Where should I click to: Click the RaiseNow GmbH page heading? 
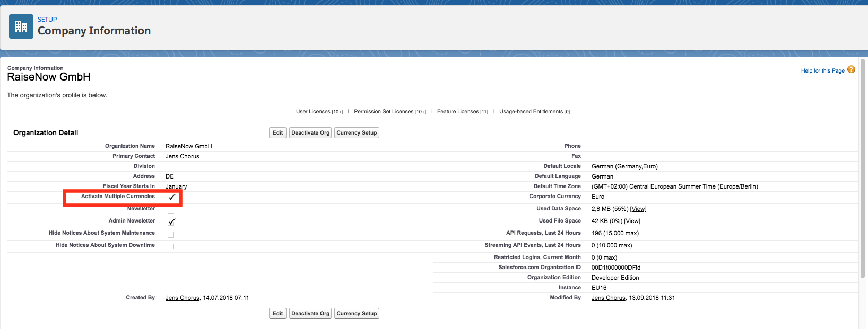point(49,77)
